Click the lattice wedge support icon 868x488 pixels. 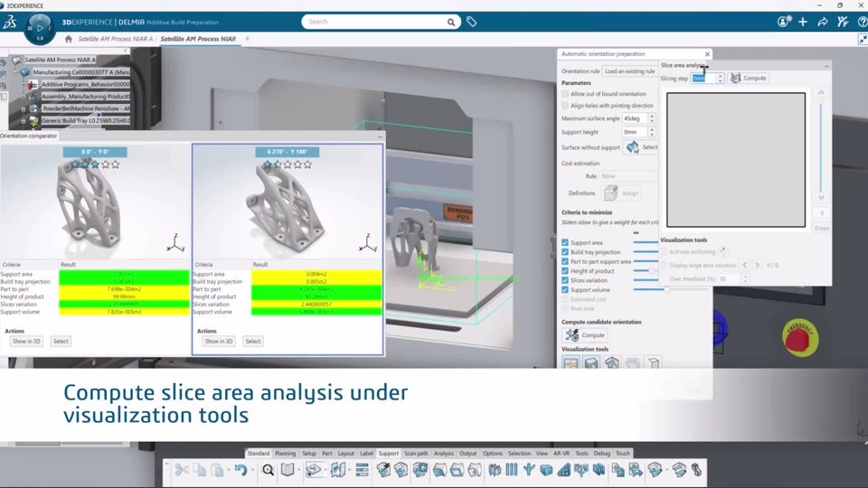[x=564, y=470]
